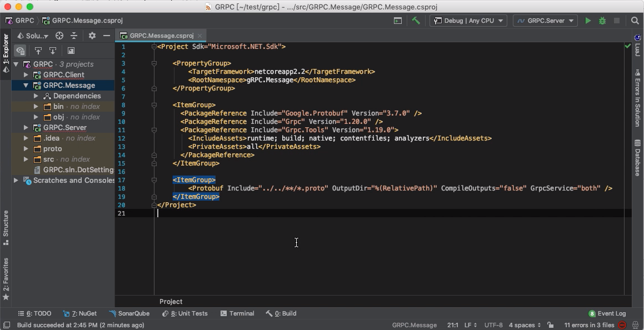This screenshot has height=330, width=644.
Task: Fold the Project element at line 1
Action: [154, 47]
